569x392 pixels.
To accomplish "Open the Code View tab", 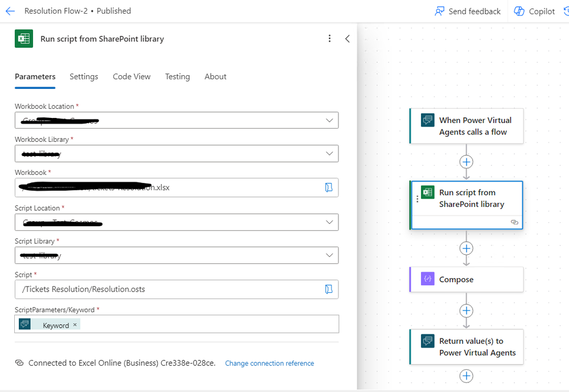I will point(132,76).
